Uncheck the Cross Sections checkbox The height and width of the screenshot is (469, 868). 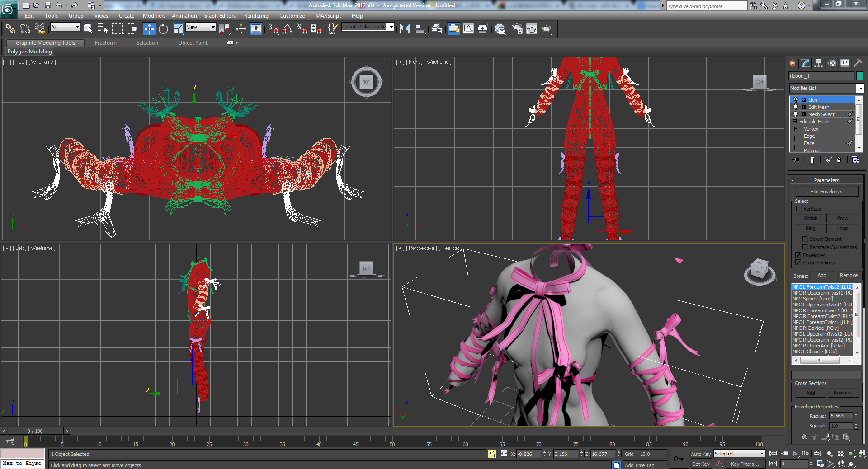[798, 263]
